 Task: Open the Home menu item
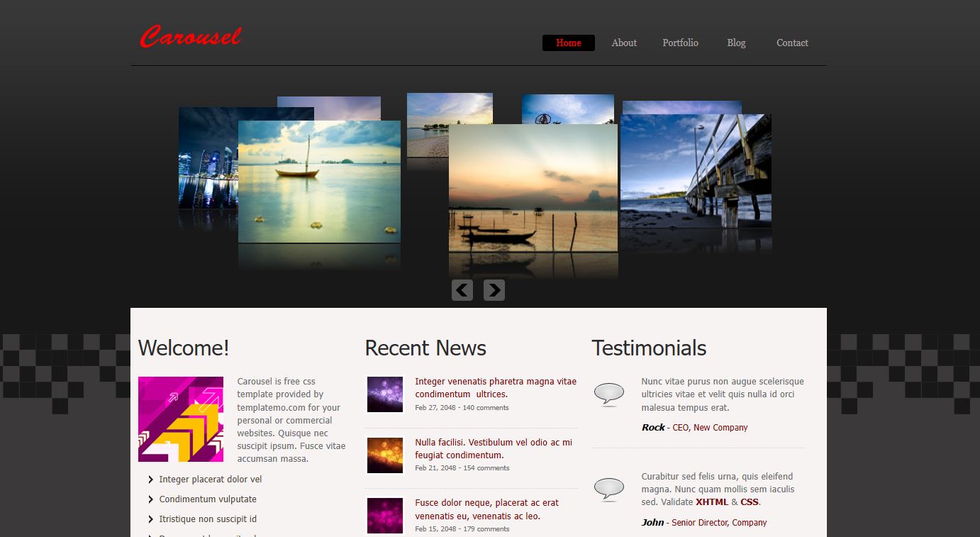pyautogui.click(x=568, y=43)
